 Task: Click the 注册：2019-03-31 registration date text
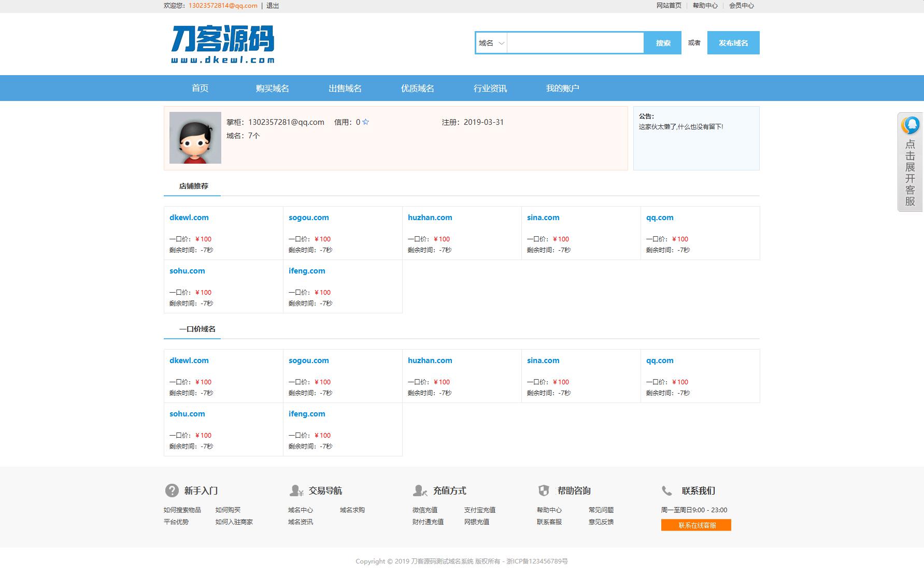[473, 122]
